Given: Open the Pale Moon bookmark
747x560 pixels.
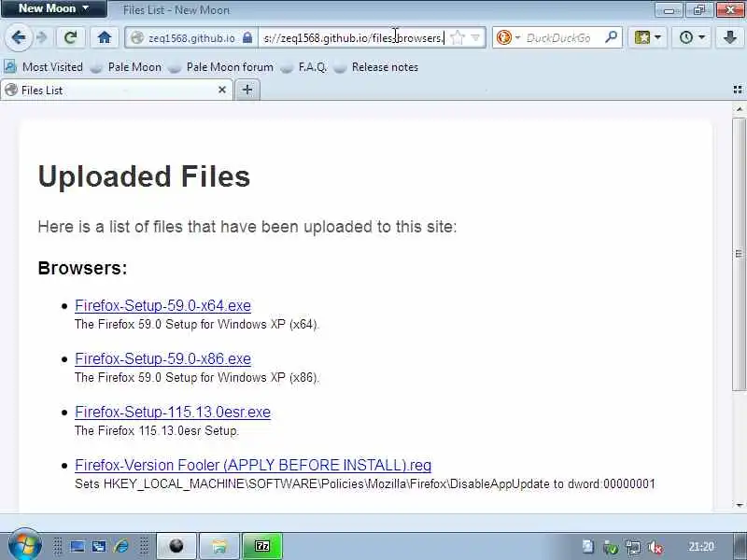Looking at the screenshot, I should pos(126,67).
